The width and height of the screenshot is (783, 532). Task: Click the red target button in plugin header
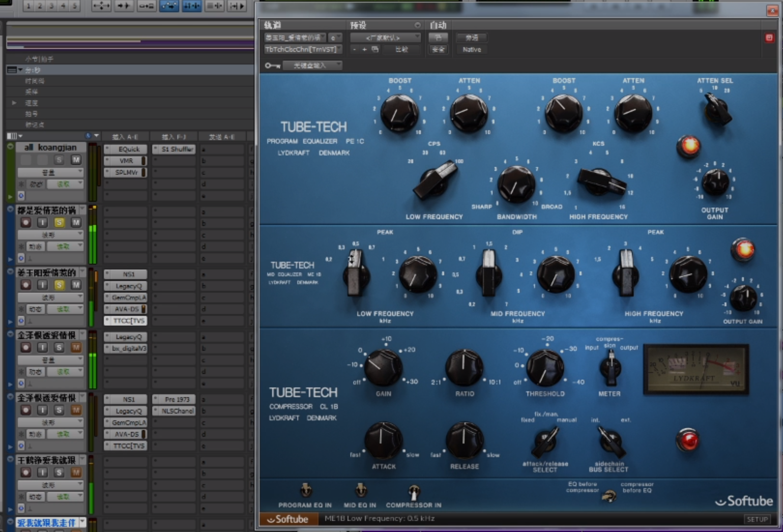click(769, 38)
